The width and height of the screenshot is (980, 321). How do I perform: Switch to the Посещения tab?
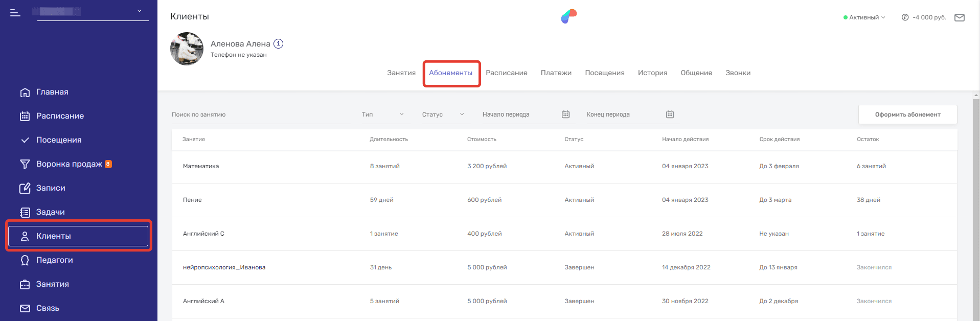point(604,73)
